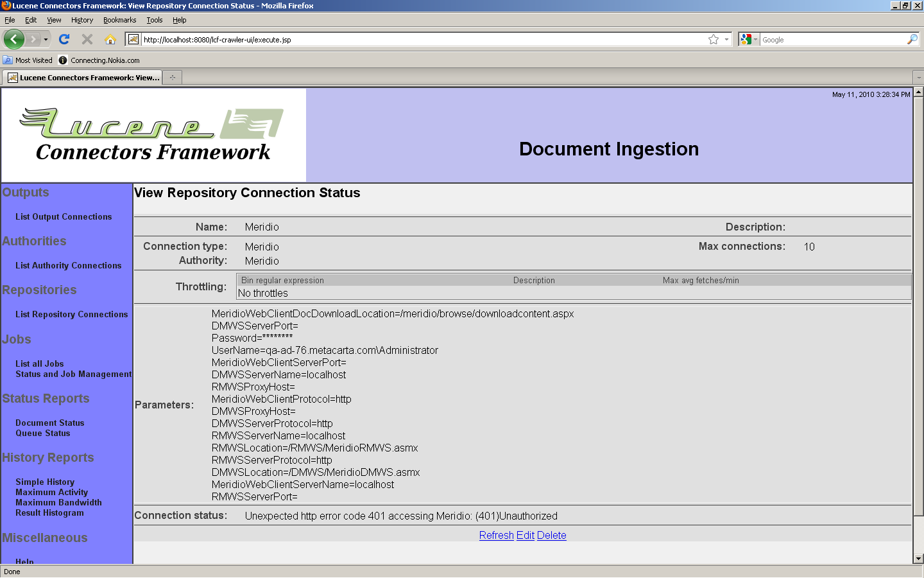The width and height of the screenshot is (924, 578).
Task: Click the Google search engine icon
Action: coord(745,39)
